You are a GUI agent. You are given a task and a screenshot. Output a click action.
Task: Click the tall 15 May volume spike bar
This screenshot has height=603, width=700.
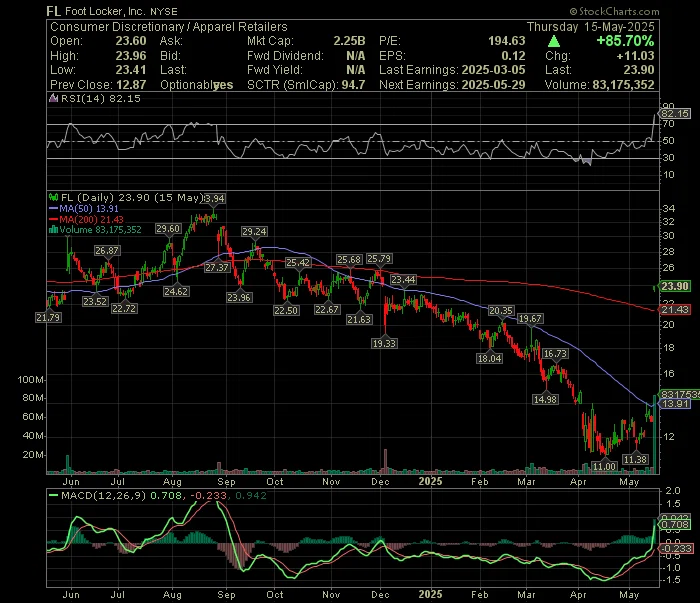click(655, 434)
